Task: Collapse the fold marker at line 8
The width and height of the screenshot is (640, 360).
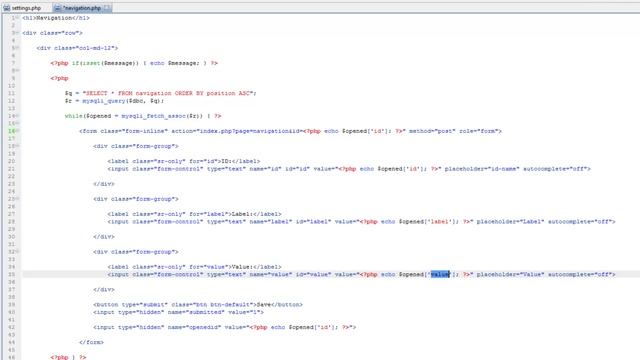Action: coord(18,70)
